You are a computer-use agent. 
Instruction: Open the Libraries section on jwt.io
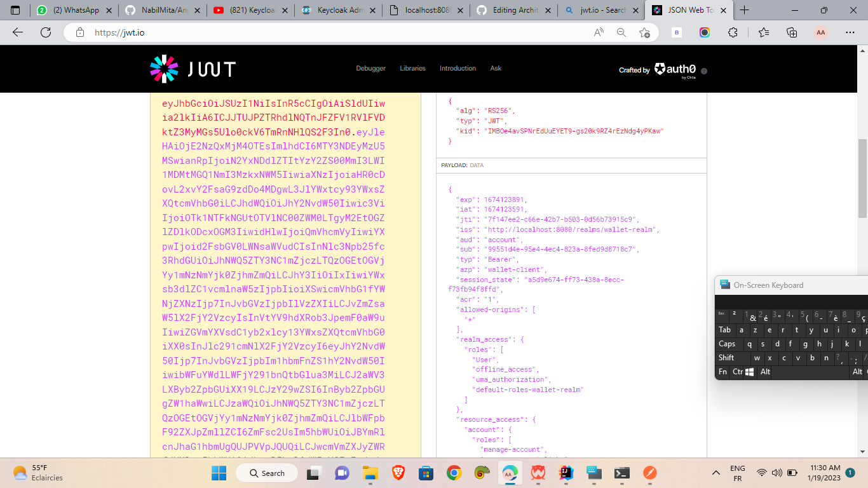[413, 68]
